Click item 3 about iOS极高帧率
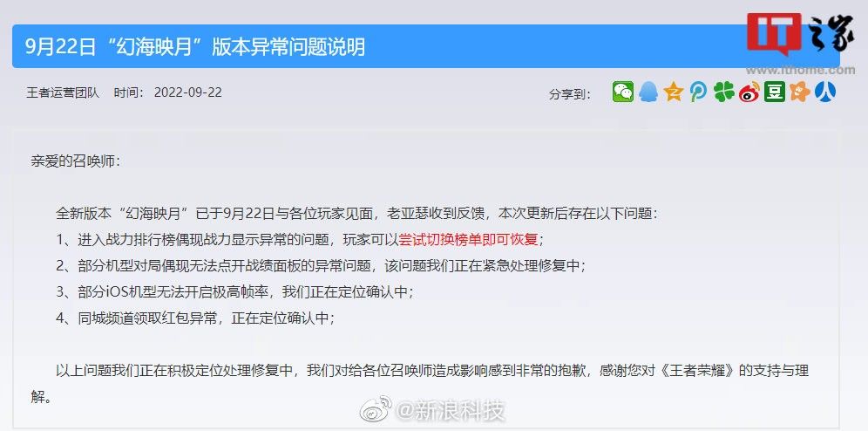868x431 pixels. [x=234, y=292]
